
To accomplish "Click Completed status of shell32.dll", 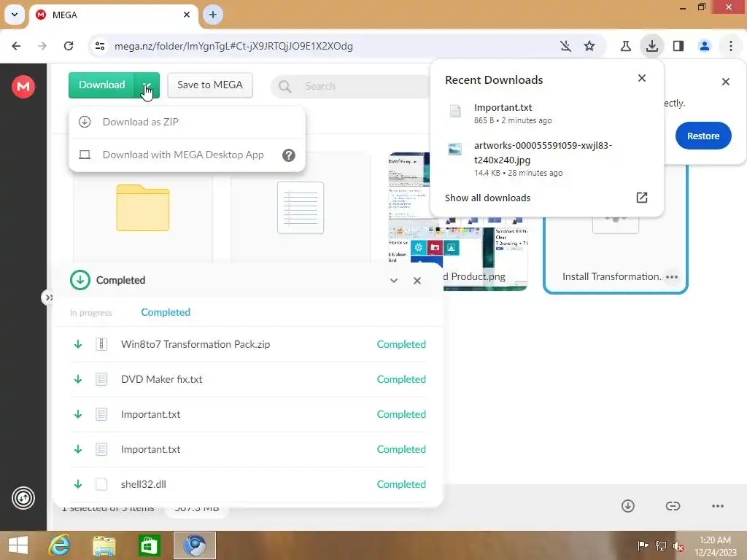I will pyautogui.click(x=401, y=484).
